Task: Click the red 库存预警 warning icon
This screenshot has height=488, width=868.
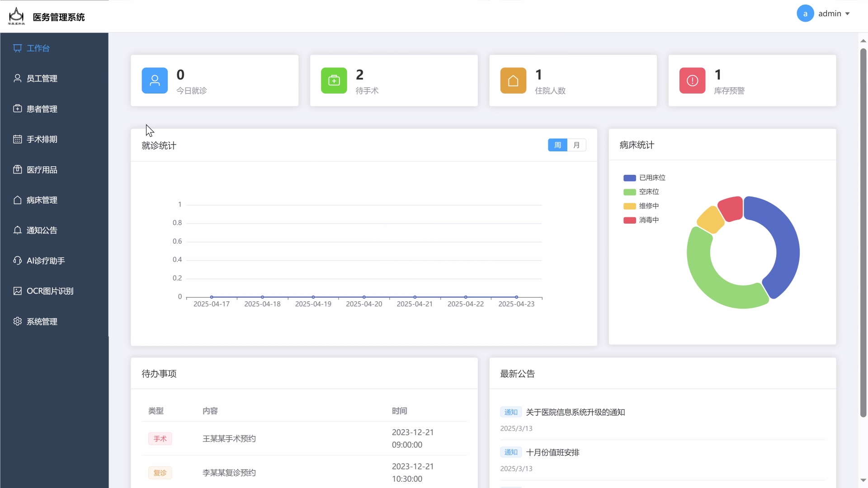Action: [692, 80]
